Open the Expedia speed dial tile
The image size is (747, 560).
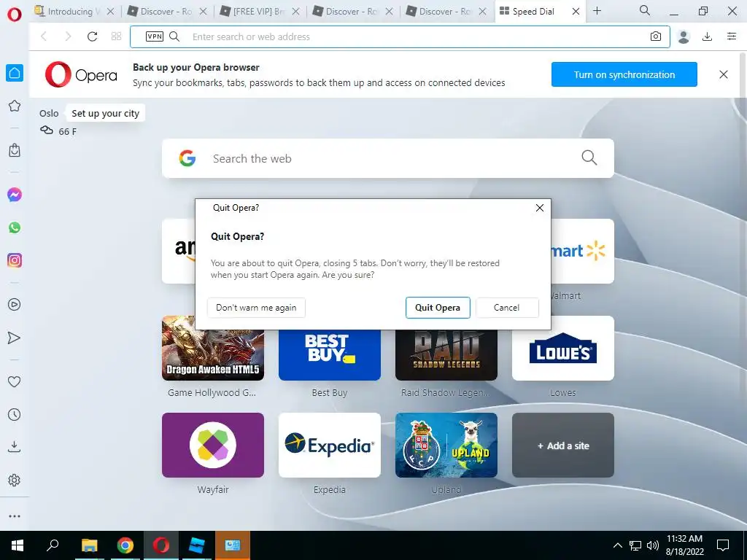330,446
